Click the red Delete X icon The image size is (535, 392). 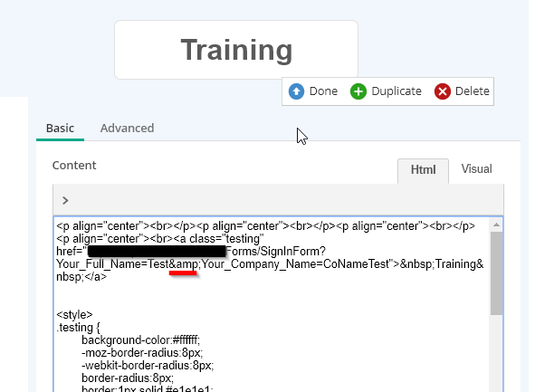click(442, 91)
